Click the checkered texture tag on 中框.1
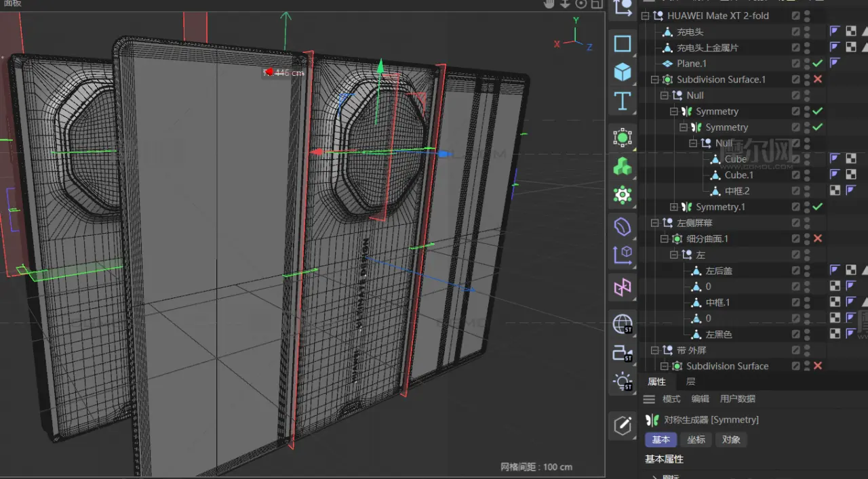 pos(835,302)
